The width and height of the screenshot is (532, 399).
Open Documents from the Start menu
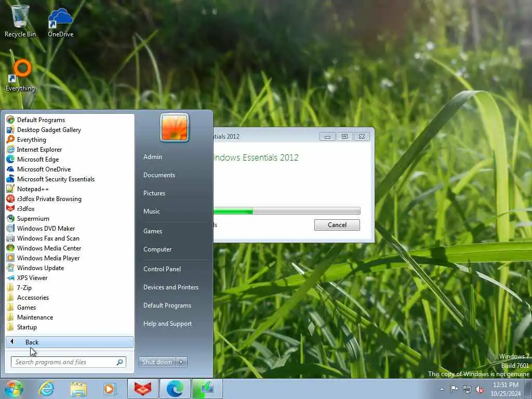click(159, 175)
